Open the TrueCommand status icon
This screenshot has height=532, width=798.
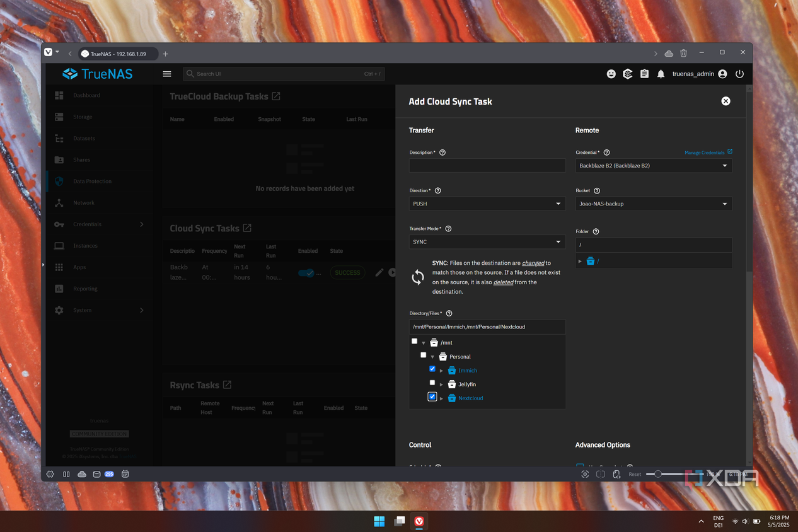click(x=628, y=74)
